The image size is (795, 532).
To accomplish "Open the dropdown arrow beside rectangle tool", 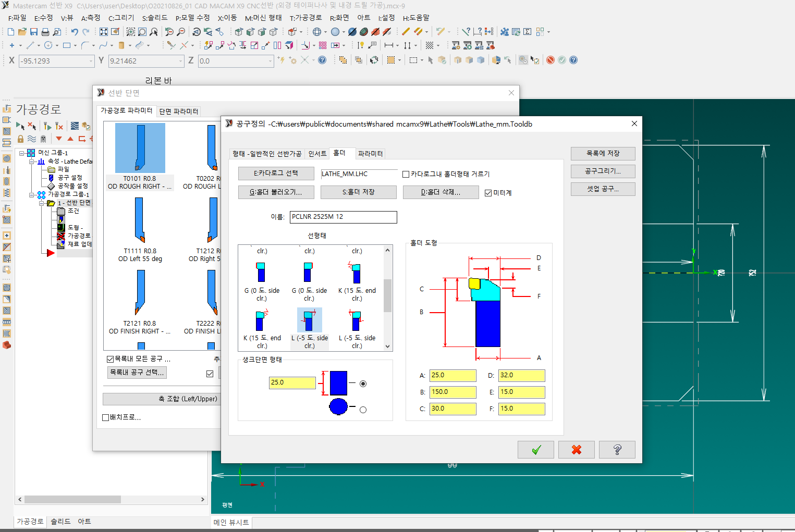I will [x=75, y=45].
